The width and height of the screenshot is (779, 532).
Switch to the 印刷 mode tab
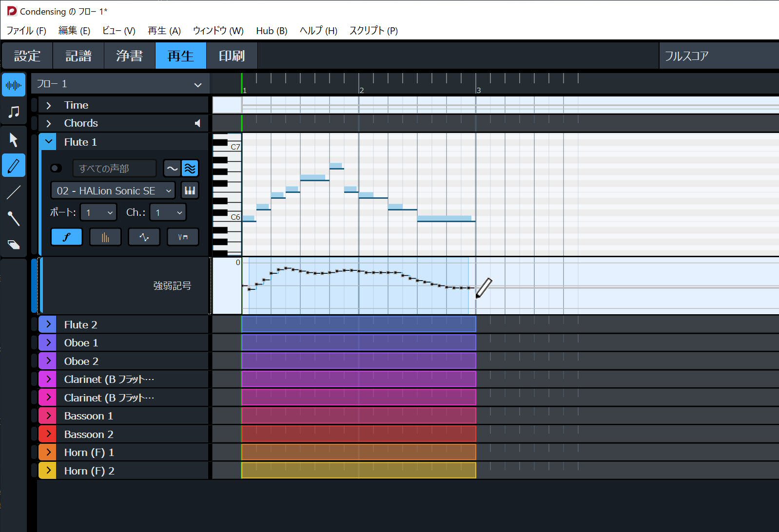point(232,56)
